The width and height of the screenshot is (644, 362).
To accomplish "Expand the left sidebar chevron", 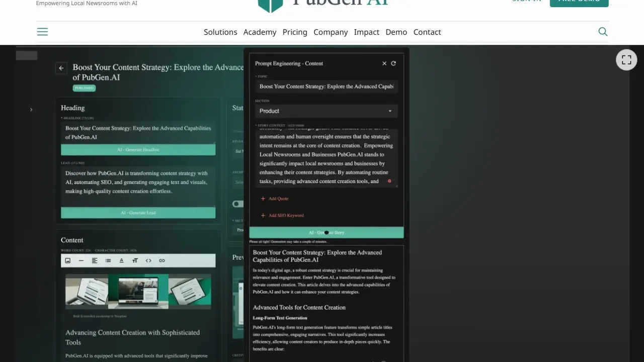I will (31, 109).
